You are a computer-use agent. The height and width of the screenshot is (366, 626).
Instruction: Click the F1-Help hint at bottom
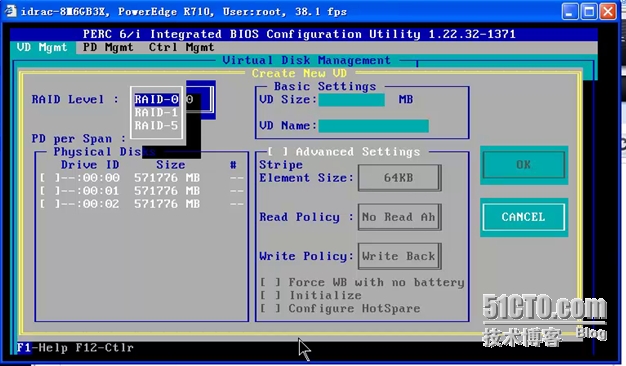point(42,348)
